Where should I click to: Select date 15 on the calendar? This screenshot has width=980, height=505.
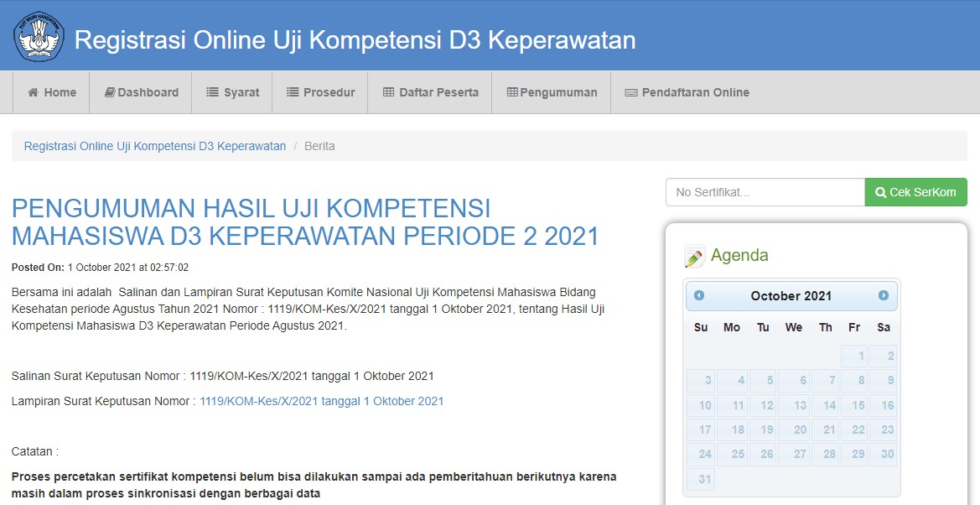(x=853, y=405)
